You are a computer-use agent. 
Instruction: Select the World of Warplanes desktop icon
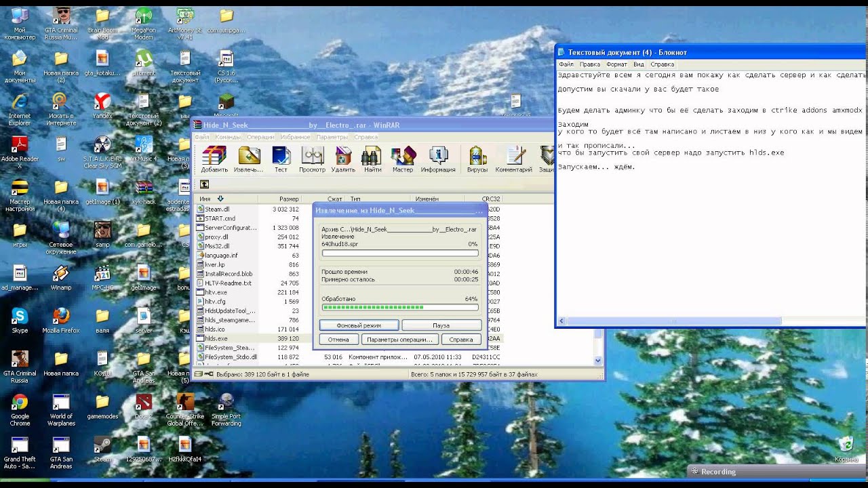61,402
